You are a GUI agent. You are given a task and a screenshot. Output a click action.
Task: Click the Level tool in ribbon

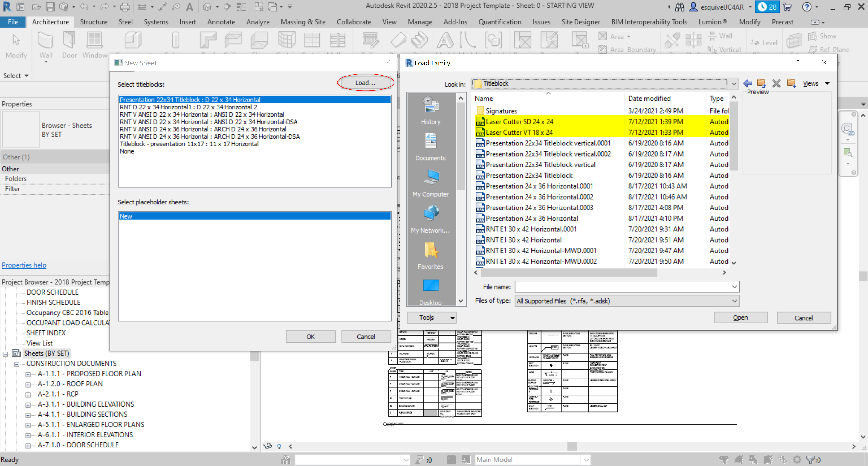764,43
